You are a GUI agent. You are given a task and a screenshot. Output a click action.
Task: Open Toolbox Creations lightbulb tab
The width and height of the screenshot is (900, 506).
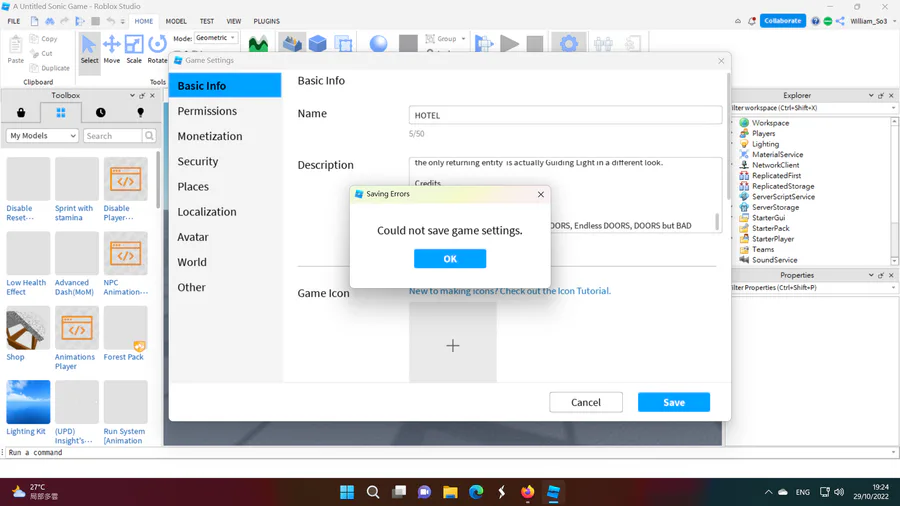(140, 112)
